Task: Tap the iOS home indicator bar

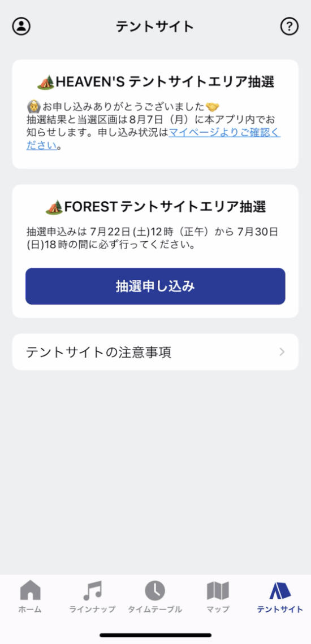Action: [x=155, y=635]
